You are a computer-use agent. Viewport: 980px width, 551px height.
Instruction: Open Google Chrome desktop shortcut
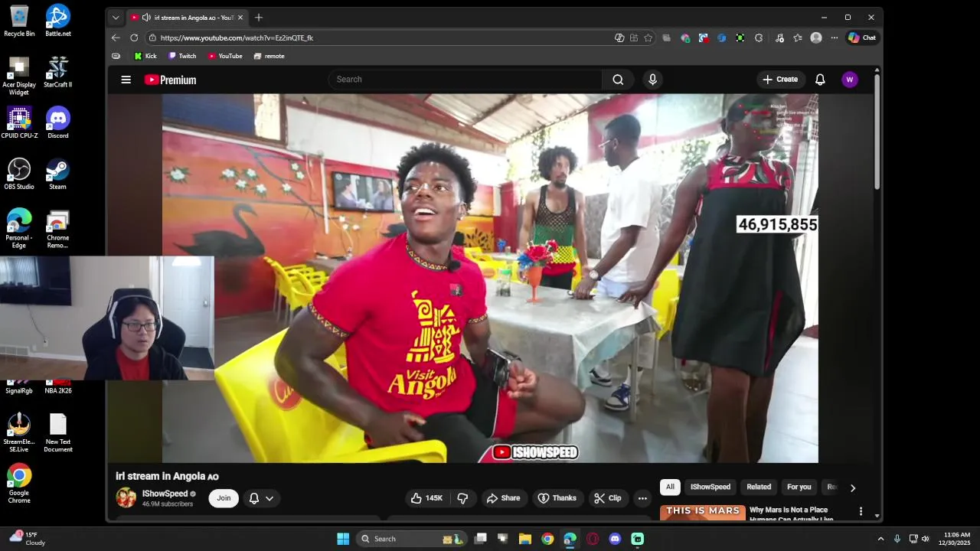pos(19,484)
